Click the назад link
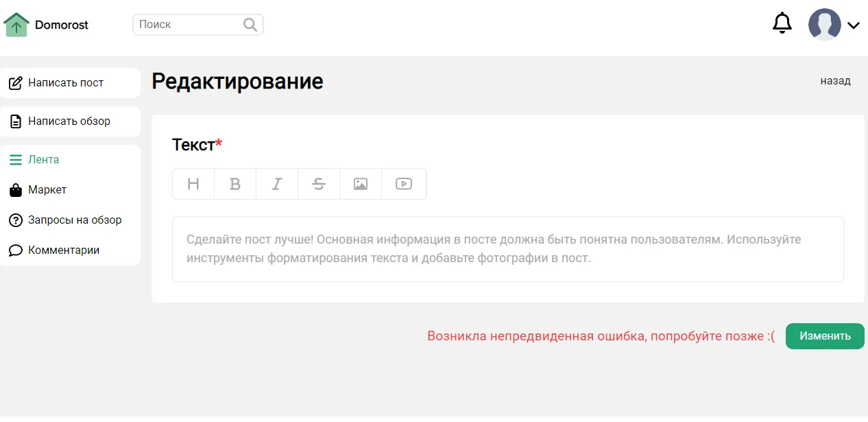Image resolution: width=868 pixels, height=422 pixels. click(835, 81)
